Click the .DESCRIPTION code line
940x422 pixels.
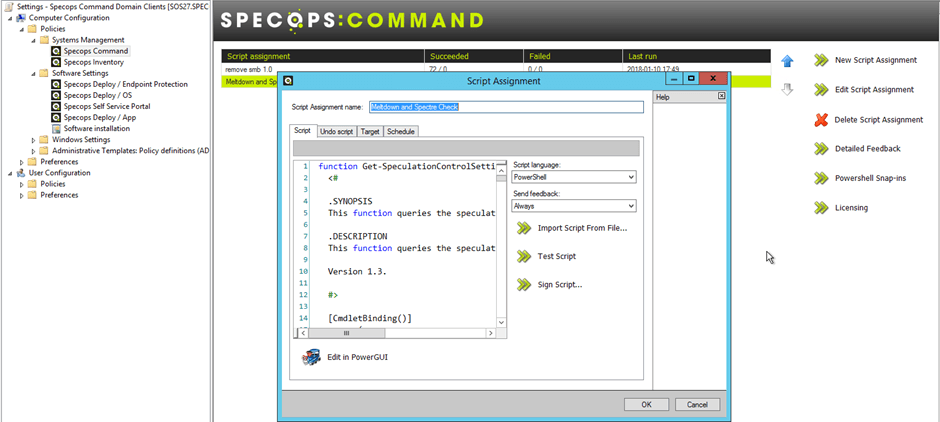point(357,236)
